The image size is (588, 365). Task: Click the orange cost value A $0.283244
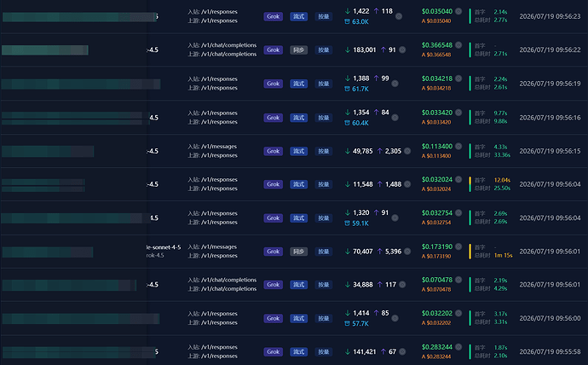pos(436,356)
